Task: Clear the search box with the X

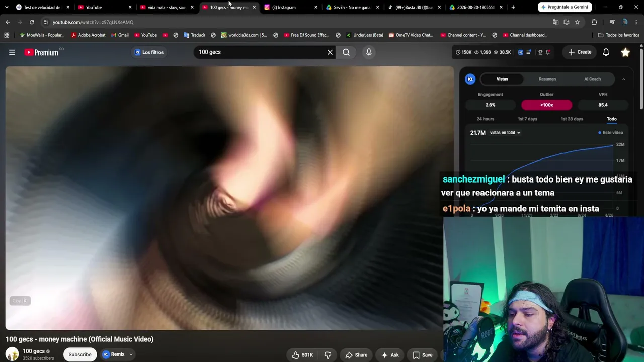Action: pos(330,52)
